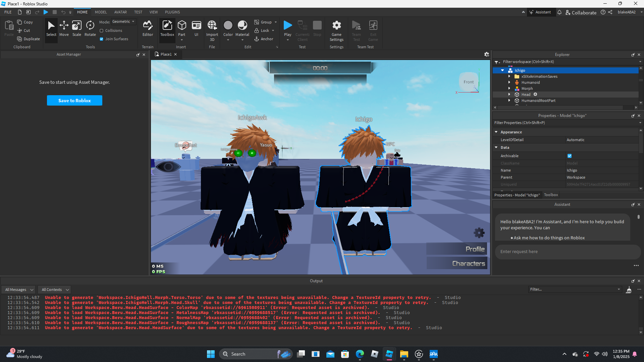Expand the Morph tree item
644x362 pixels.
point(509,88)
